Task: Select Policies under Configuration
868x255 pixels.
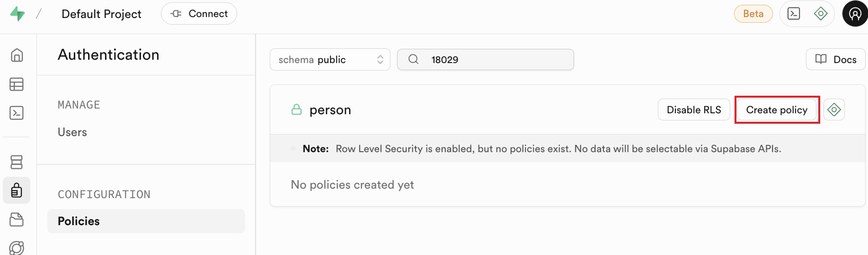Action: coord(79,221)
